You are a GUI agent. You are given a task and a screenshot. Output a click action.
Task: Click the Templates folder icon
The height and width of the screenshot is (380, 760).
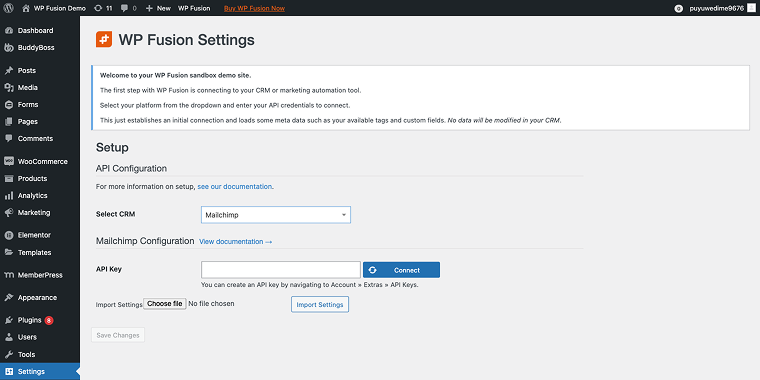[x=9, y=252]
